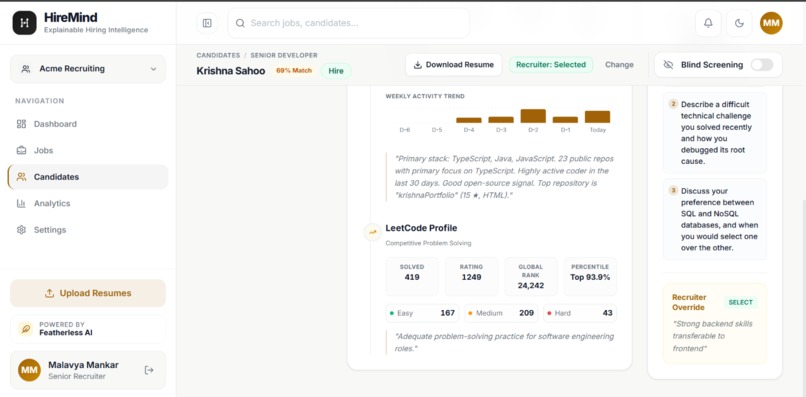Select Candidates in navigation

[88, 177]
